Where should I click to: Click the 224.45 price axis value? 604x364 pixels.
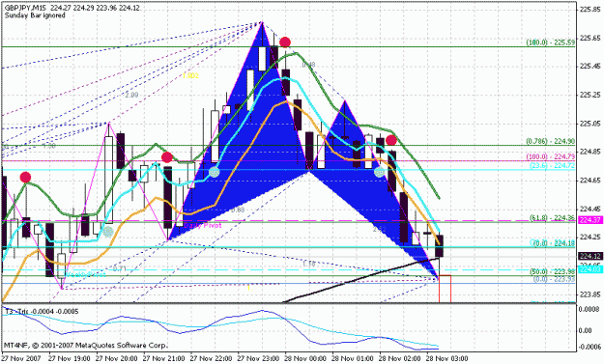click(590, 209)
